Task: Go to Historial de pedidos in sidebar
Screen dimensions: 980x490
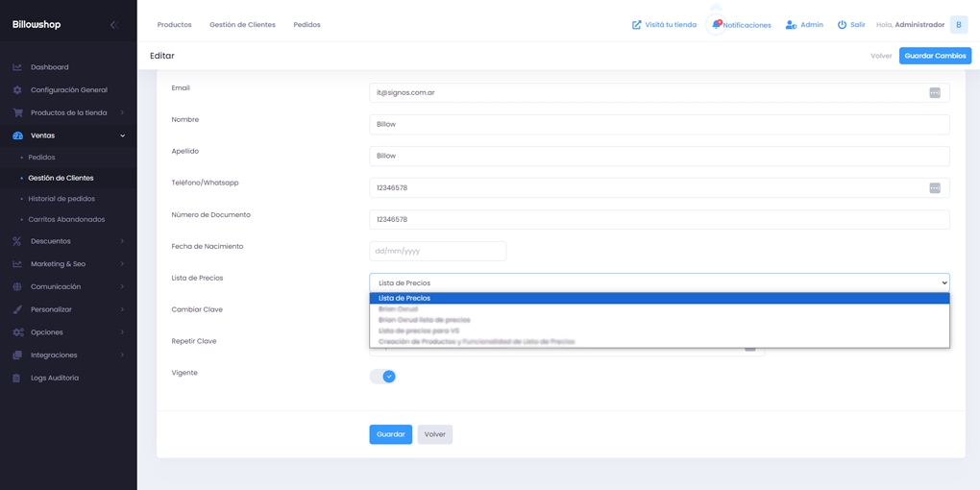Action: [x=61, y=199]
